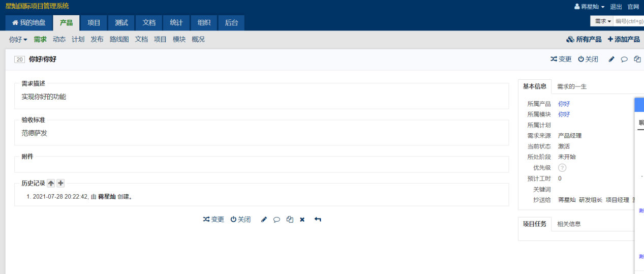Click copy icon below history record

coord(290,219)
